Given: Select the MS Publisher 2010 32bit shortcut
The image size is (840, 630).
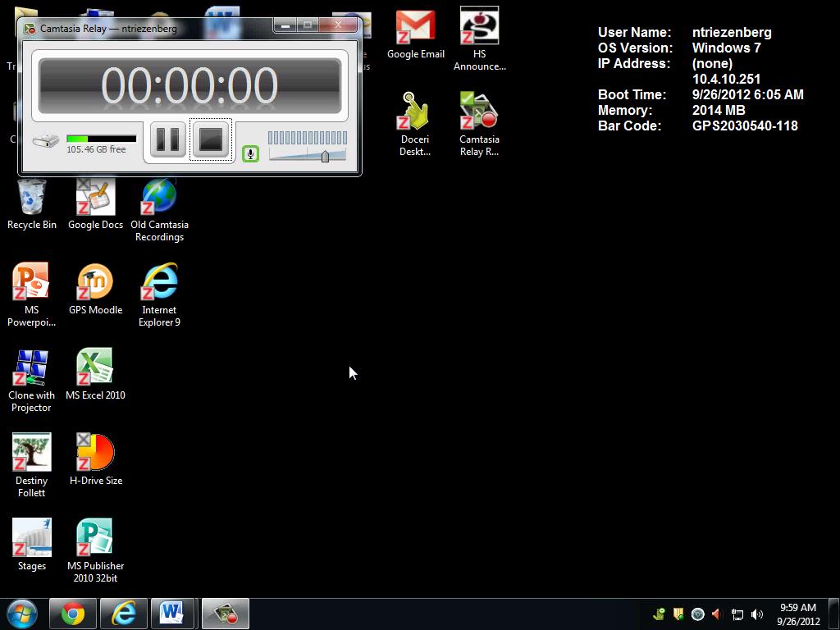Looking at the screenshot, I should click(95, 550).
